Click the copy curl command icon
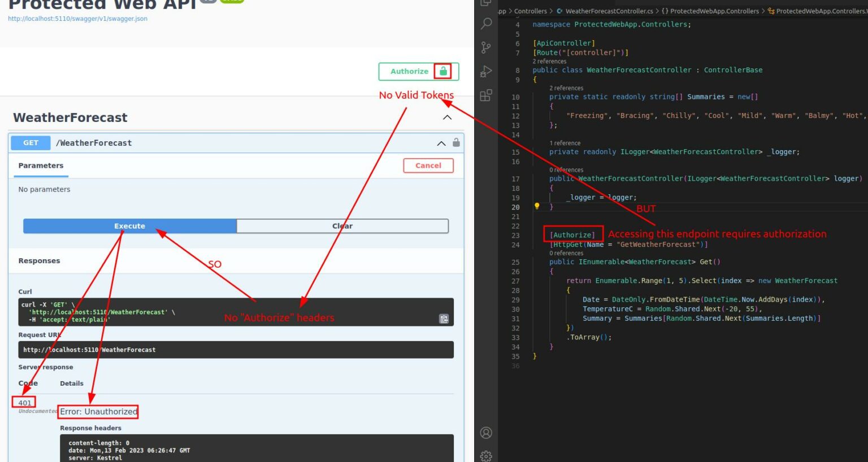 (444, 319)
